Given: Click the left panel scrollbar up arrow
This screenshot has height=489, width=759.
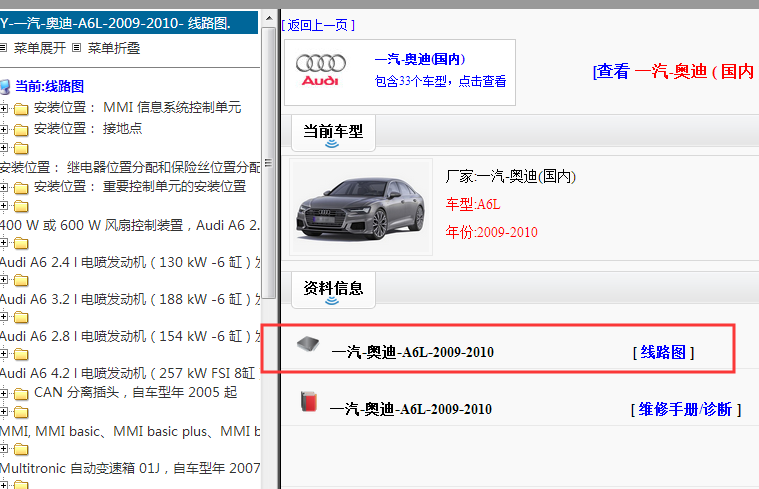Looking at the screenshot, I should 269,18.
